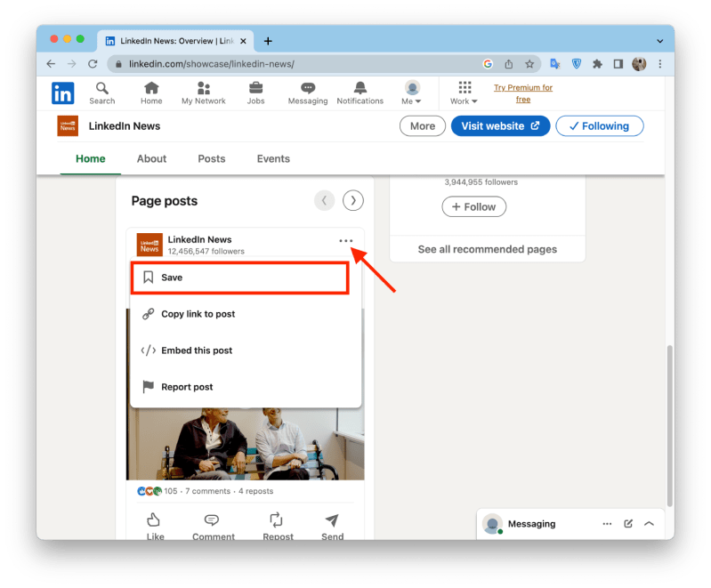
Task: Click the browser back arrow
Action: click(x=51, y=64)
